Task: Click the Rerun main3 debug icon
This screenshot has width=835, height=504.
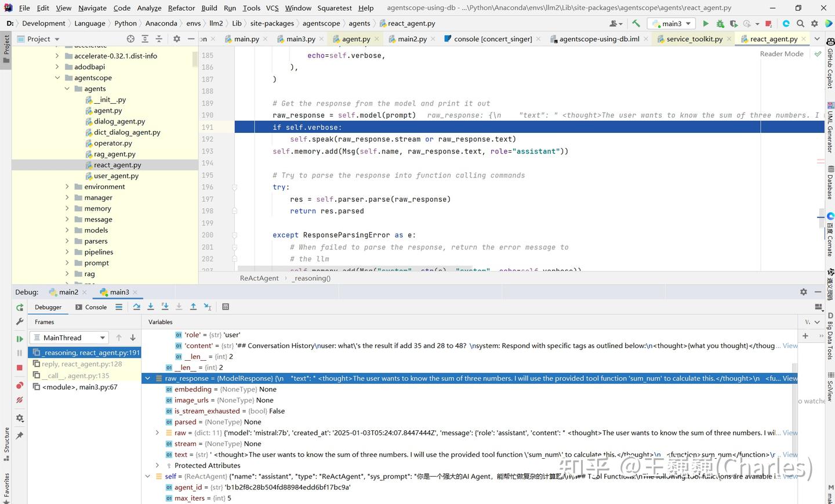Action: (20, 307)
